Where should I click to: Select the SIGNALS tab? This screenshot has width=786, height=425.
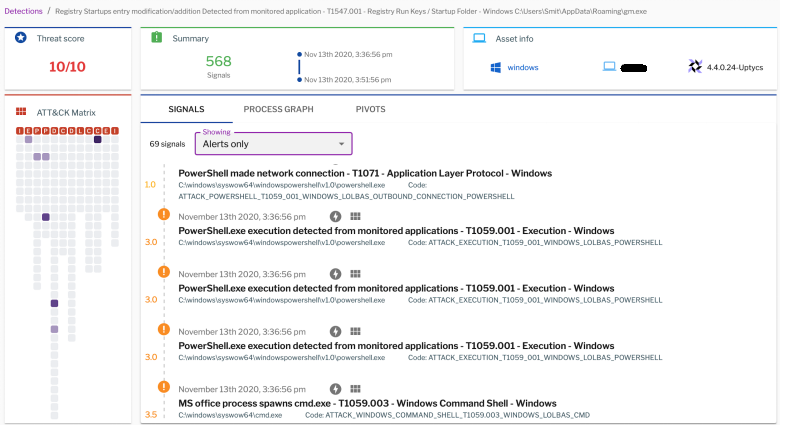186,109
